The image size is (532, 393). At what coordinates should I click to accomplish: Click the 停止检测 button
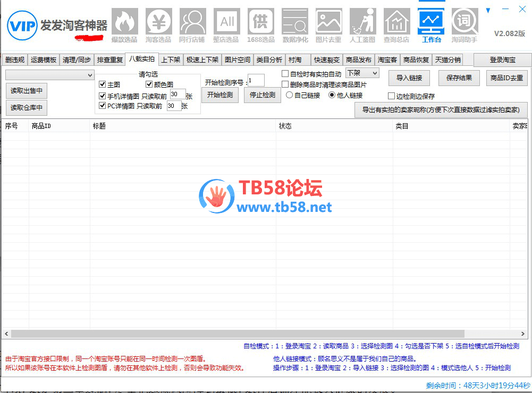point(262,95)
